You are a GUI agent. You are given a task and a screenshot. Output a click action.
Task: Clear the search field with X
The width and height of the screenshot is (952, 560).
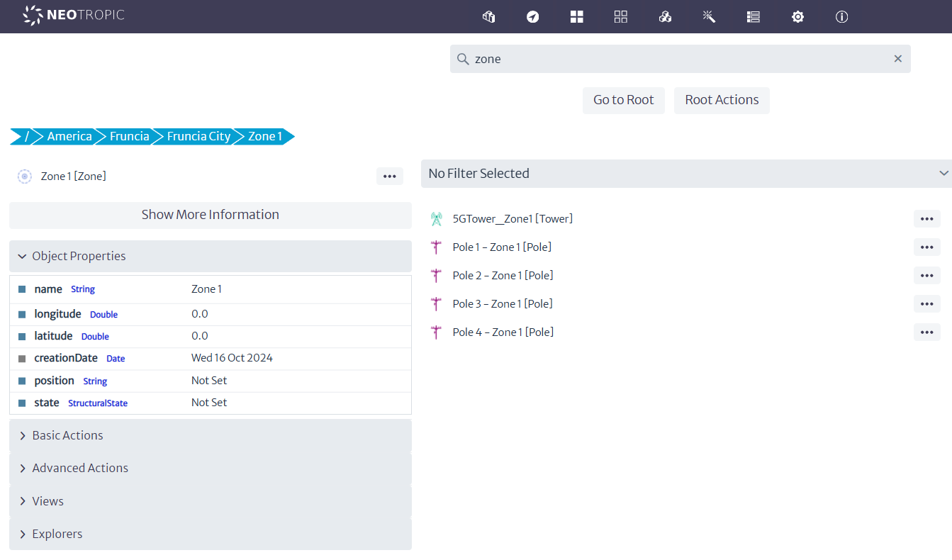click(x=897, y=59)
